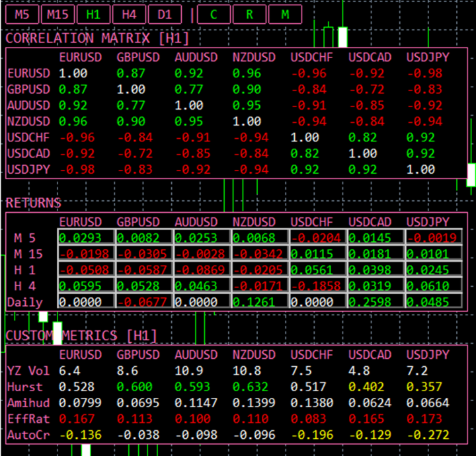This screenshot has width=476, height=456.
Task: Click Hurst USDJPY value 0.357
Action: [424, 387]
